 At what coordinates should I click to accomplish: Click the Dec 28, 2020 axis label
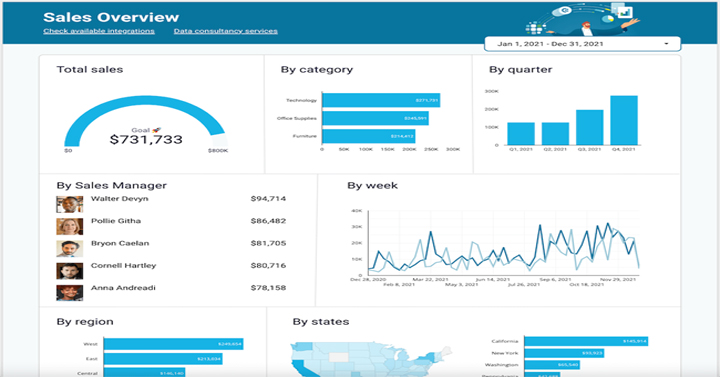(368, 279)
